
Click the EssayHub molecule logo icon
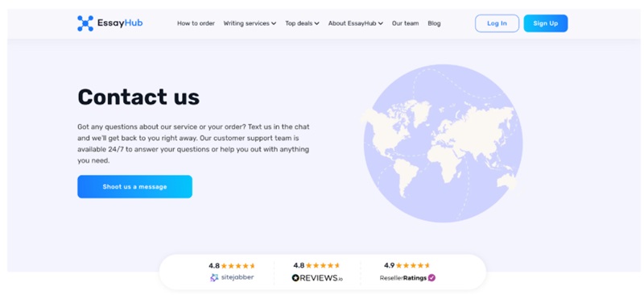pos(85,23)
